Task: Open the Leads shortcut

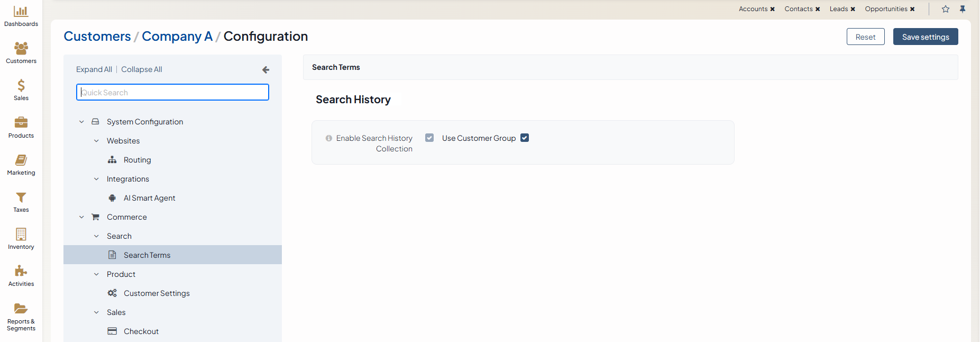Action: [x=839, y=9]
